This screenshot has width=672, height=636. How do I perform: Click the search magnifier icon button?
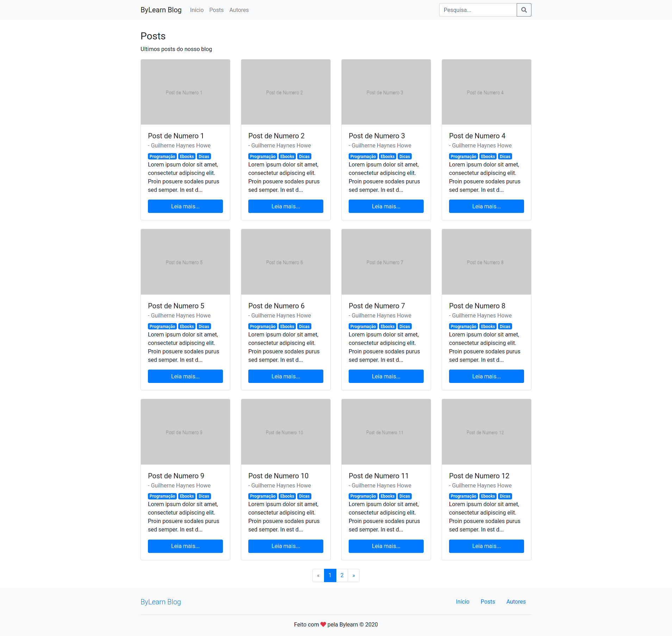pos(524,10)
